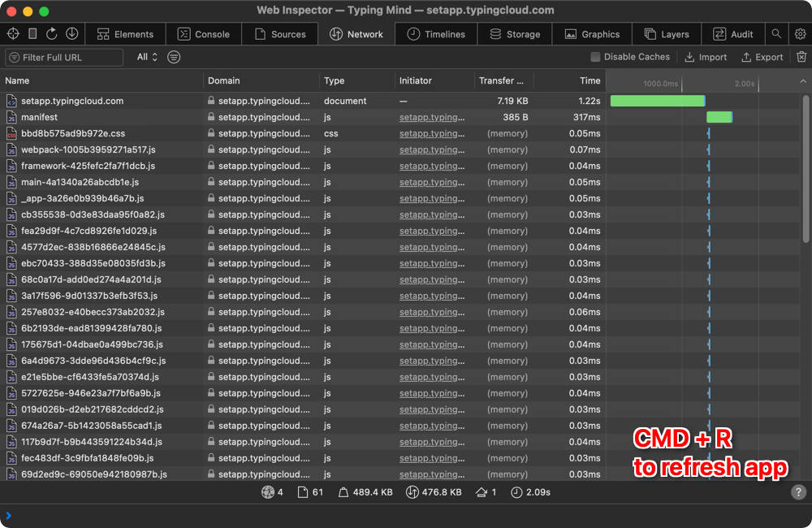
Task: Click the download web archive icon
Action: coord(72,33)
